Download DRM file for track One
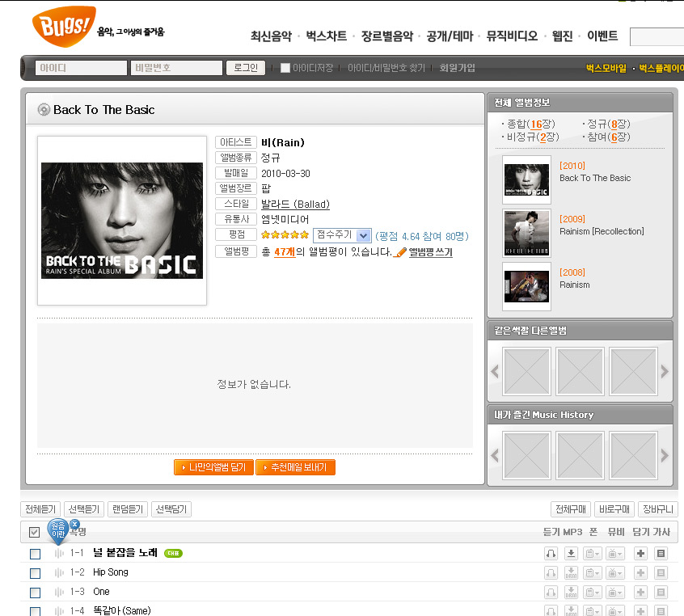This screenshot has width=684, height=616. 571,592
